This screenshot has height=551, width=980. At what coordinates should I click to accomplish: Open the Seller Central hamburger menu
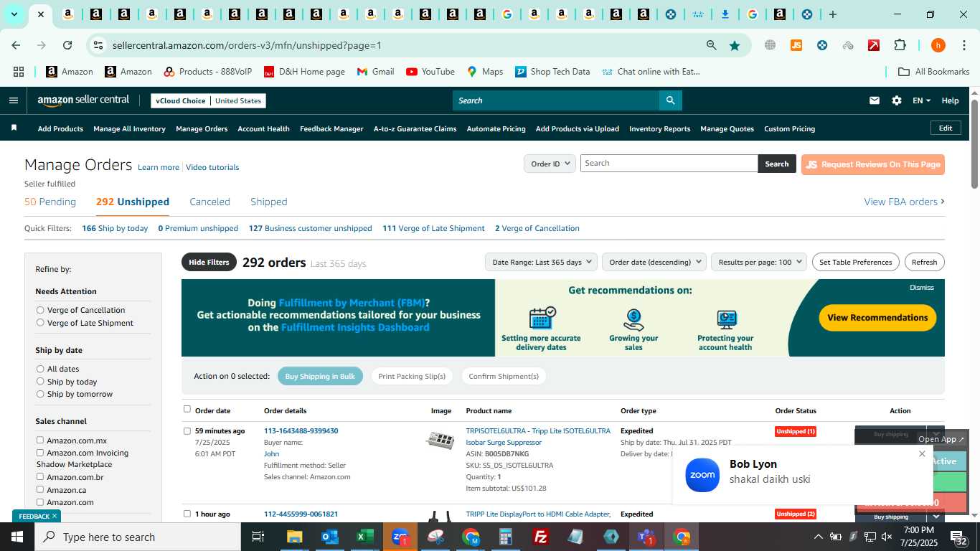[x=13, y=100]
